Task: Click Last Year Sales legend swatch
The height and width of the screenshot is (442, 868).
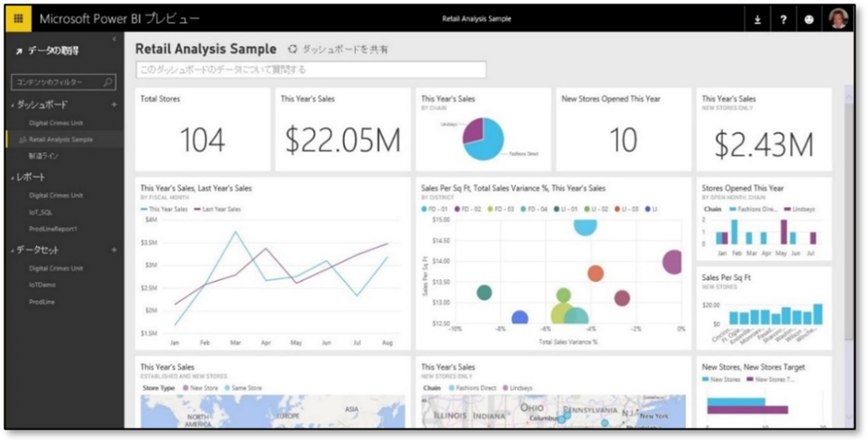Action: 197,209
